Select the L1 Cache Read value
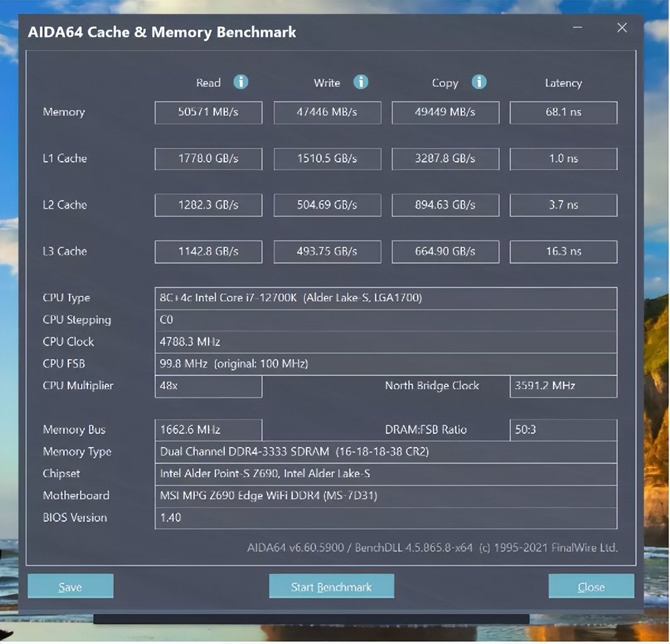 (x=208, y=158)
